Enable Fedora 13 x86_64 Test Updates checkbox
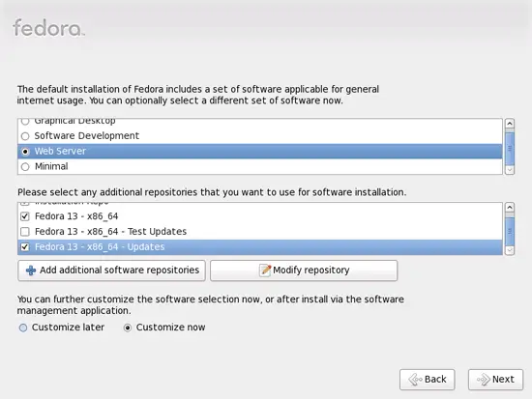The width and height of the screenshot is (532, 399). tap(25, 232)
